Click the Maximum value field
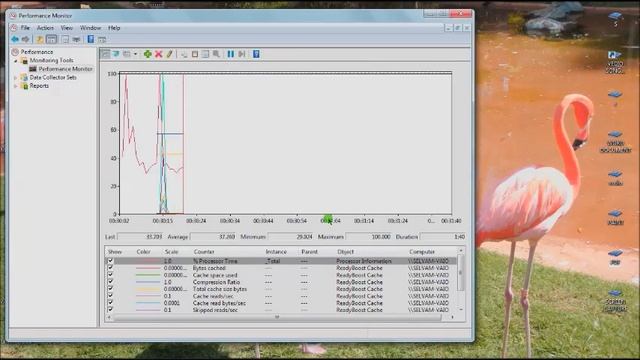Viewport: 640px width, 360px height. click(369, 237)
